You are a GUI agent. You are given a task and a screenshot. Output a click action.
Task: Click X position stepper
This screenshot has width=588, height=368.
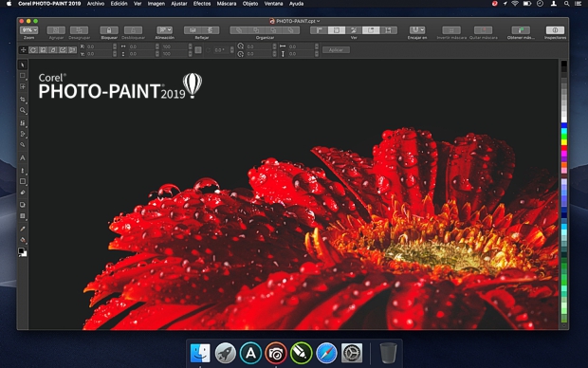pyautogui.click(x=115, y=46)
